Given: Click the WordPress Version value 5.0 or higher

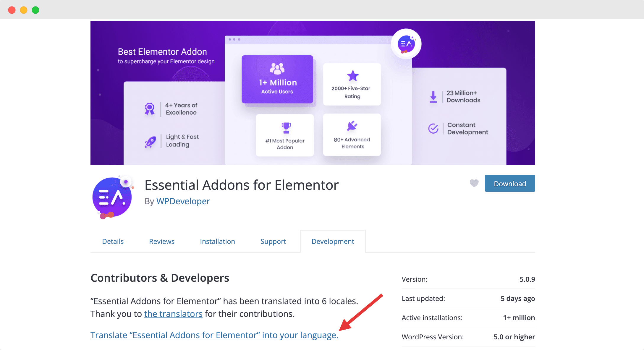Looking at the screenshot, I should (x=514, y=337).
